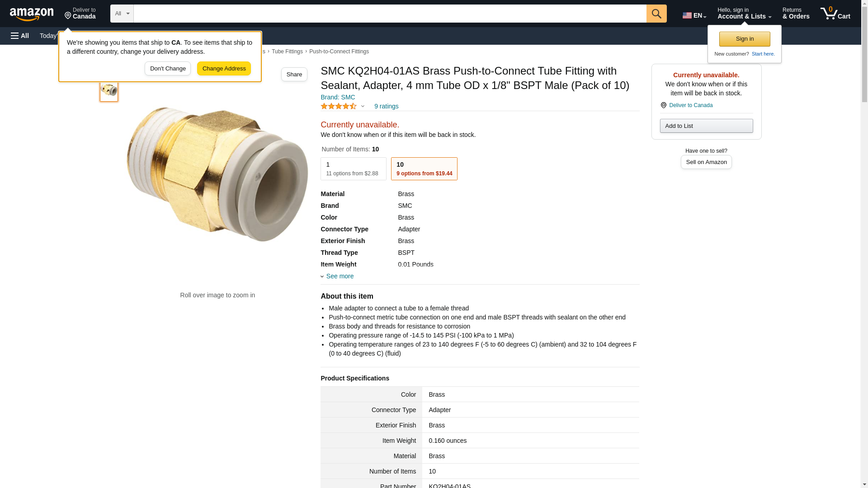
Task: Click the star rating icons
Action: point(339,106)
